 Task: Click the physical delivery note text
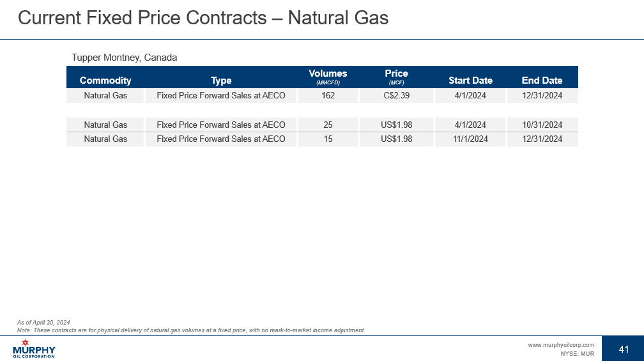pos(190,330)
